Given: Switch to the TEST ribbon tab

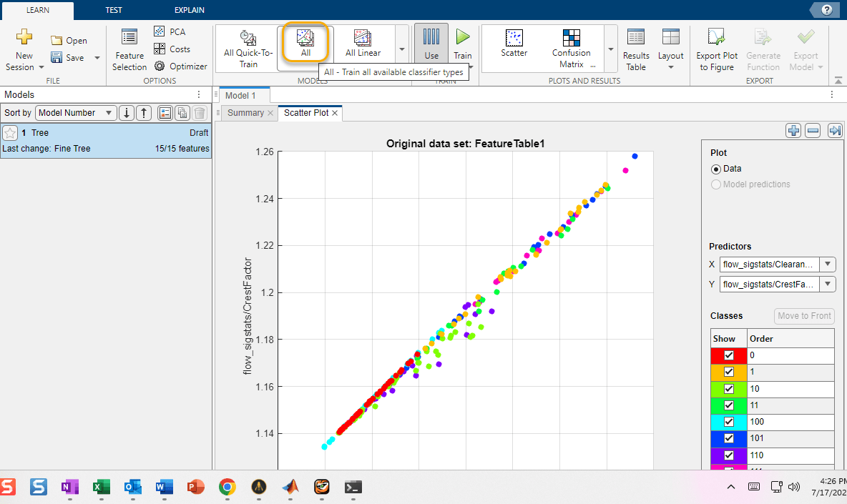Looking at the screenshot, I should [x=113, y=10].
